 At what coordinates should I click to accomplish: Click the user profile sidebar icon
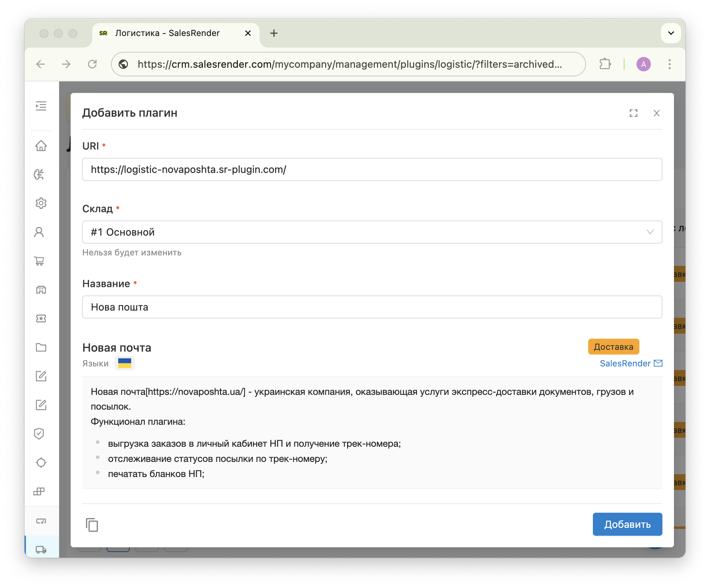[39, 232]
